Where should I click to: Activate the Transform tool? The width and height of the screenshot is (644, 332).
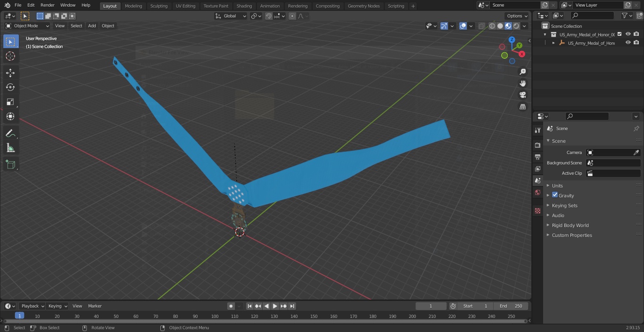10,116
